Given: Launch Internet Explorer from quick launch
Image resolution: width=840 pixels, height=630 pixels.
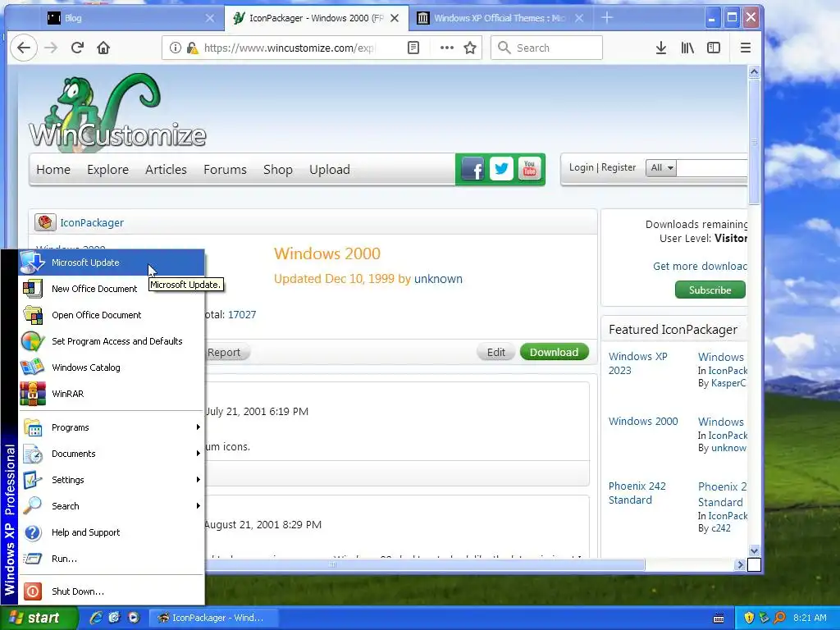Looking at the screenshot, I should tap(95, 618).
